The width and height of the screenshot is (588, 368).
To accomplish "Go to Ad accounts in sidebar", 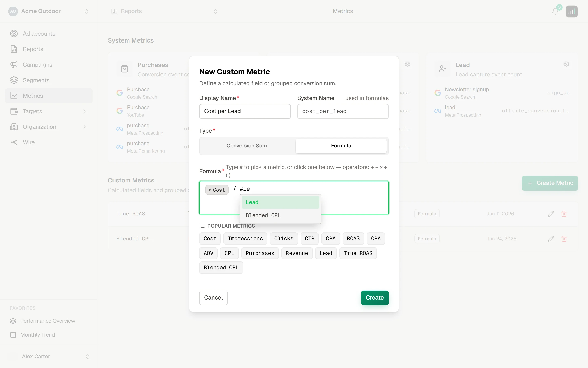I will 49,34.
